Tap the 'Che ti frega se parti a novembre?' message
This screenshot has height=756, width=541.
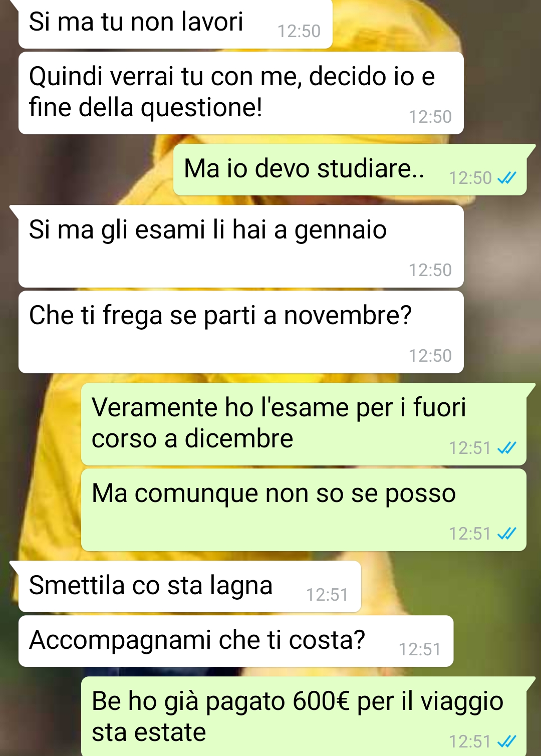(x=241, y=332)
